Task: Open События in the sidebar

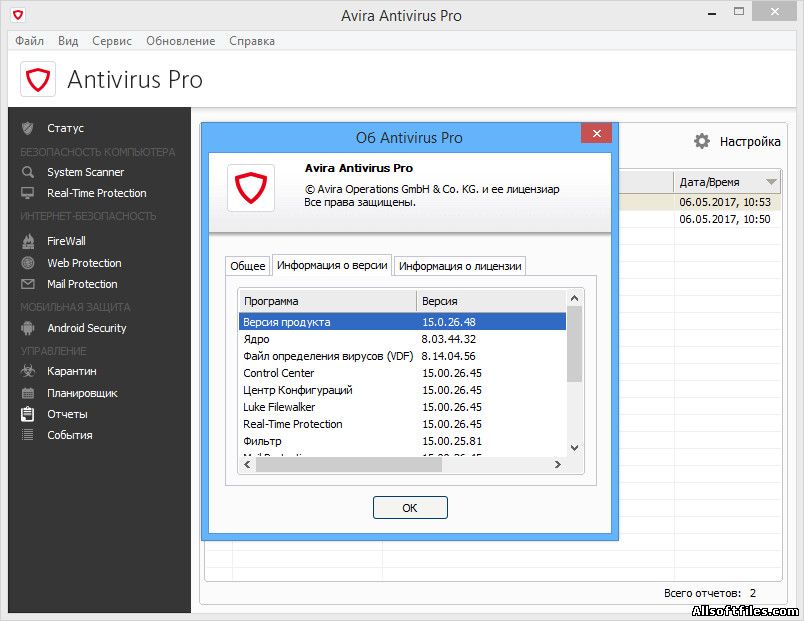Action: tap(70, 435)
